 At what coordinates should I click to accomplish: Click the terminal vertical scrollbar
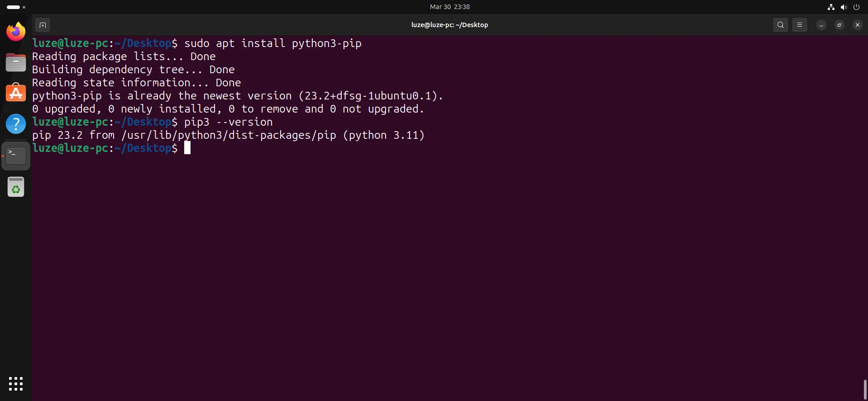click(x=865, y=389)
